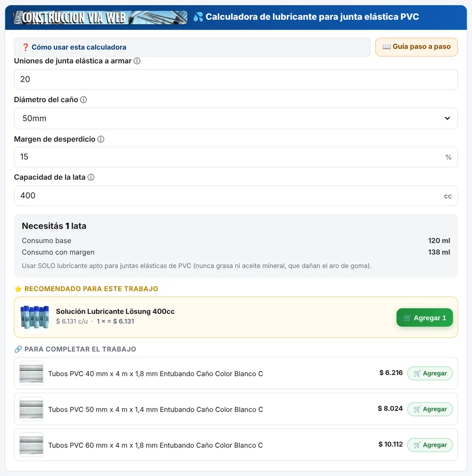Image resolution: width=472 pixels, height=476 pixels.
Task: Select the $ 8.024 price
Action: tap(390, 409)
